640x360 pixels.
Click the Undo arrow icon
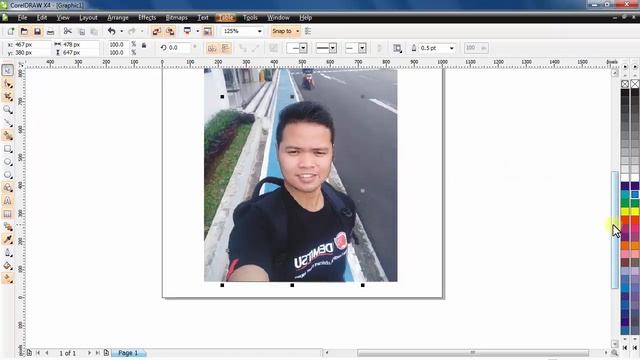point(111,31)
